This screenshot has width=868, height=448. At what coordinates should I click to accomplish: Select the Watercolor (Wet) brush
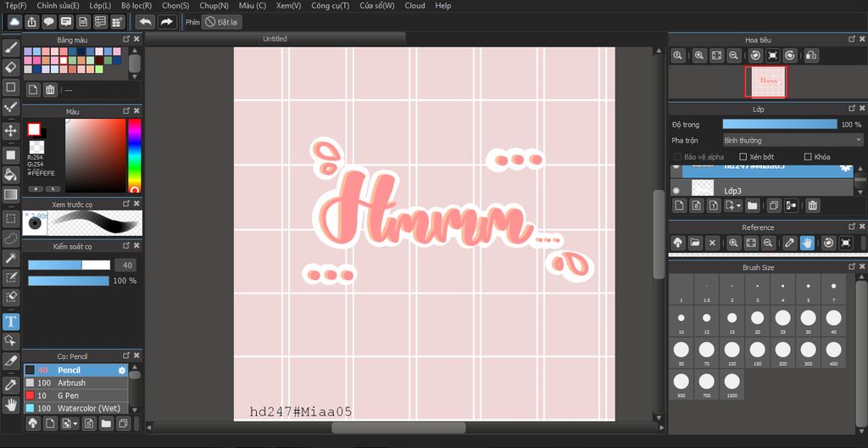coord(75,409)
